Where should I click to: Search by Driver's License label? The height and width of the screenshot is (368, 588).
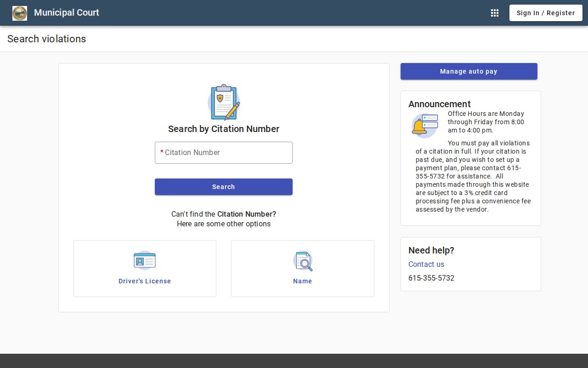point(145,281)
